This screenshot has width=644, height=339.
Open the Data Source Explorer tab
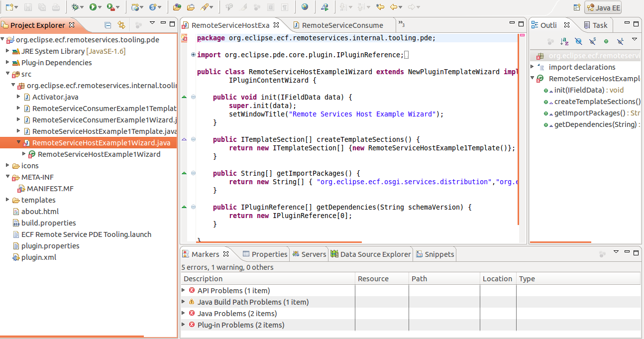pyautogui.click(x=371, y=254)
